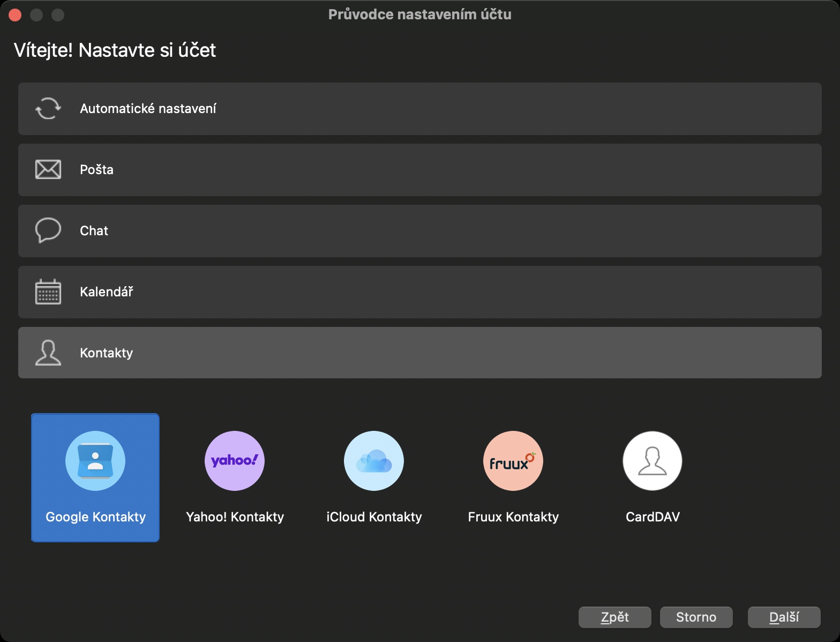
Task: Click the Storno button
Action: point(696,617)
